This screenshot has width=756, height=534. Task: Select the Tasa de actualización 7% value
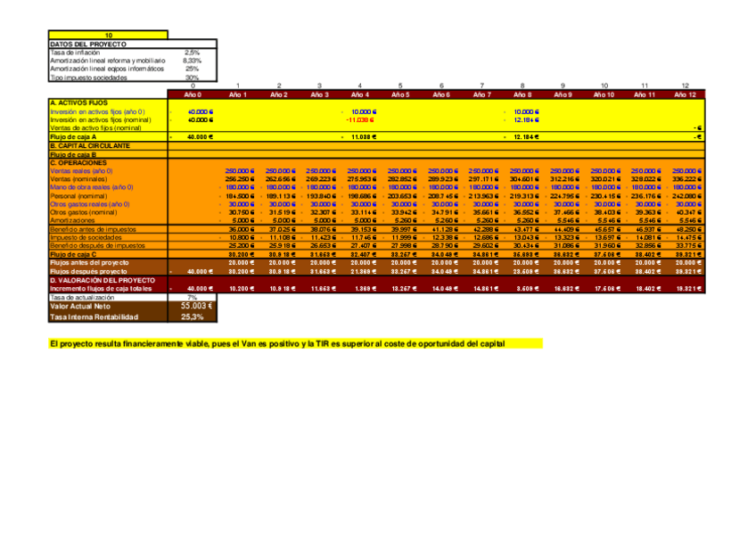[193, 297]
